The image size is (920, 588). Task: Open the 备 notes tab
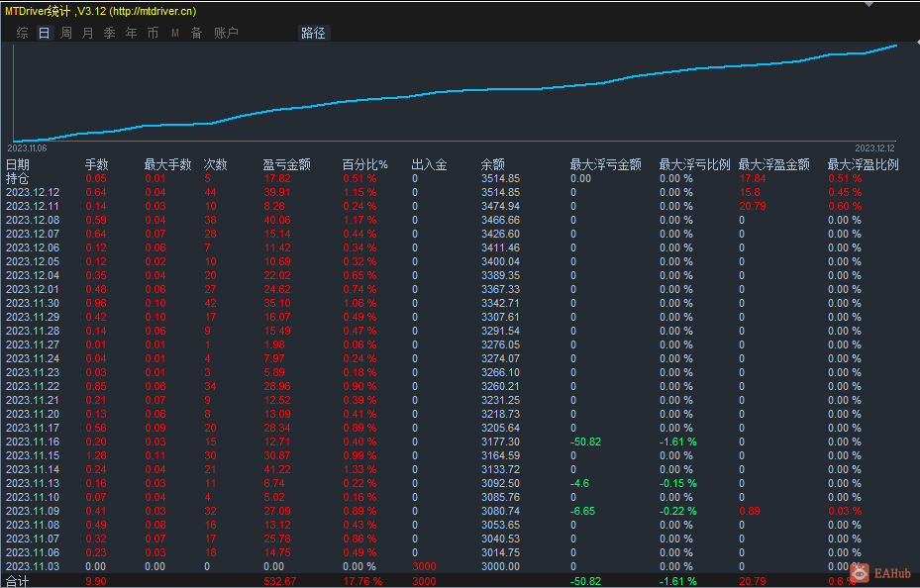pos(196,33)
